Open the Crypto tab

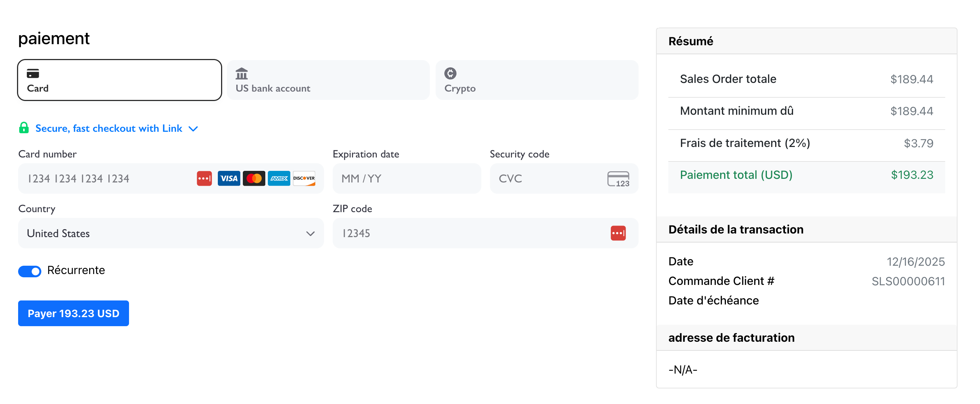pos(536,80)
